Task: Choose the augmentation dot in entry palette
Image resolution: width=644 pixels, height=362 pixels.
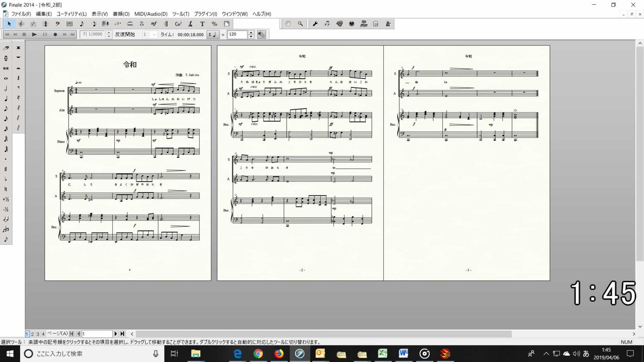Action: click(6, 159)
